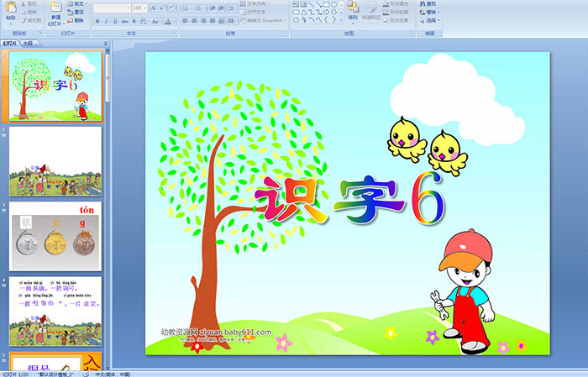588x377 pixels.
Task: Toggle Strikethrough (abc) formatting
Action: [124, 21]
